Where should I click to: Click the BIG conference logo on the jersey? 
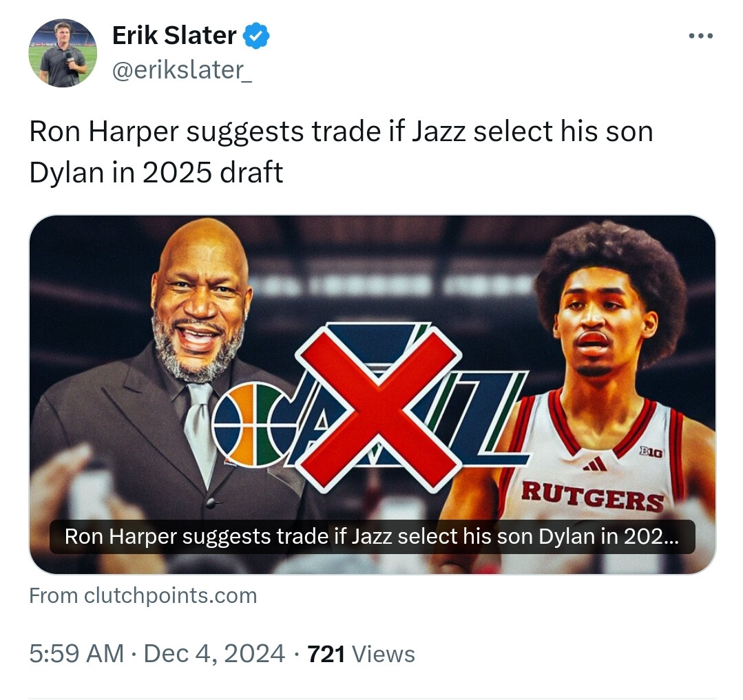click(651, 452)
